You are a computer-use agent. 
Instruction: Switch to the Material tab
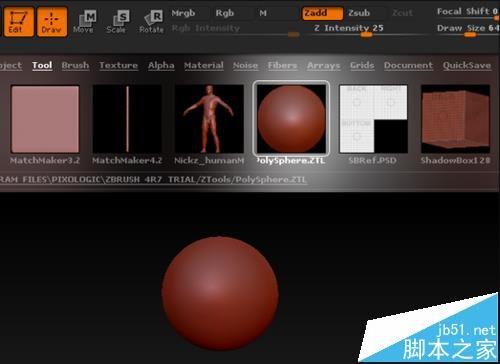coord(204,65)
